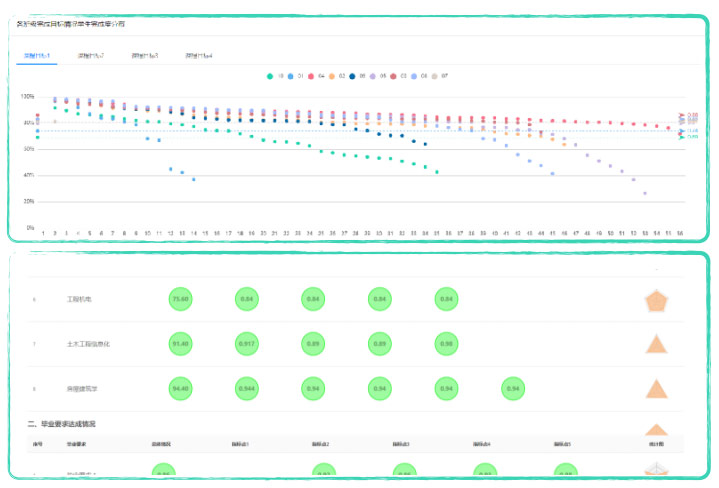Viewport: 719px width, 488px height.
Task: Switch to the third chart tab
Action: pyautogui.click(x=145, y=55)
